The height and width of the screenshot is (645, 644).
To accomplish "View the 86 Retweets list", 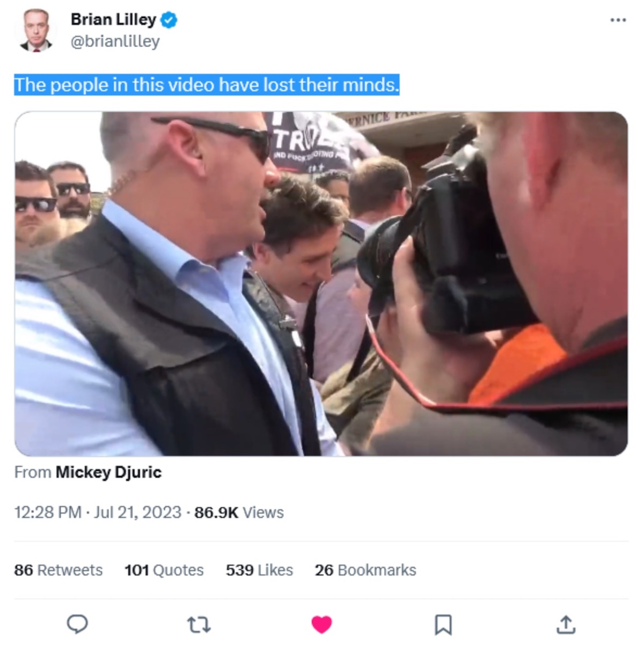I will click(58, 570).
